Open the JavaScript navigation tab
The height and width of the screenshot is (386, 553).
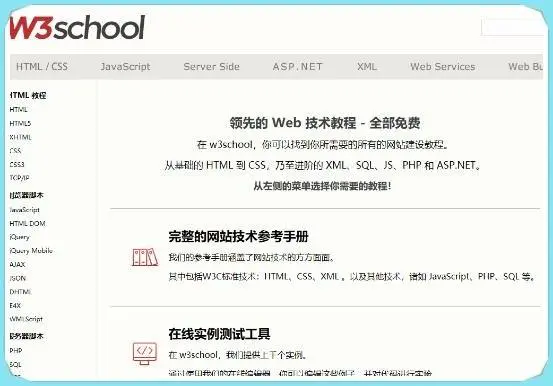coord(125,66)
